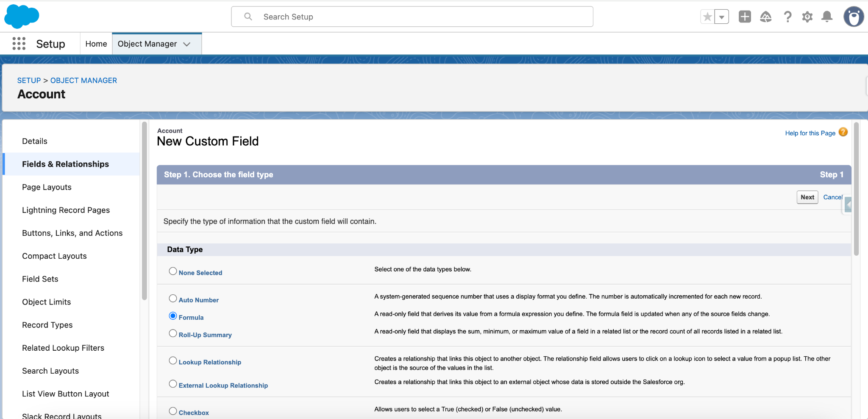Click the Trailhead guidance icon

point(766,17)
